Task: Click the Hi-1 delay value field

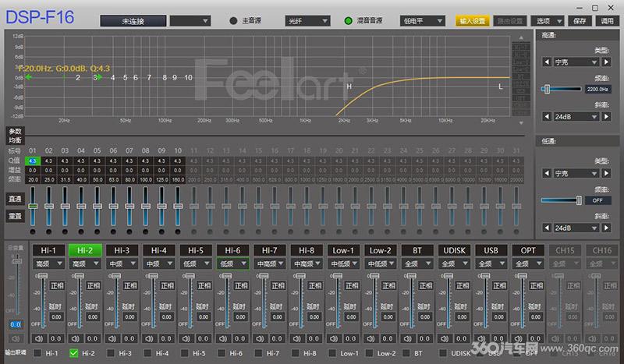Action: click(x=56, y=317)
